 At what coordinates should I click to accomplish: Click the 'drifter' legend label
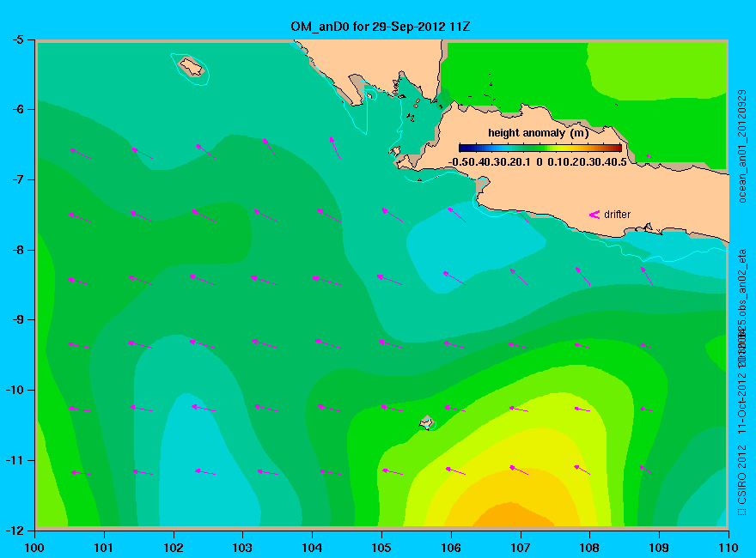click(x=617, y=215)
